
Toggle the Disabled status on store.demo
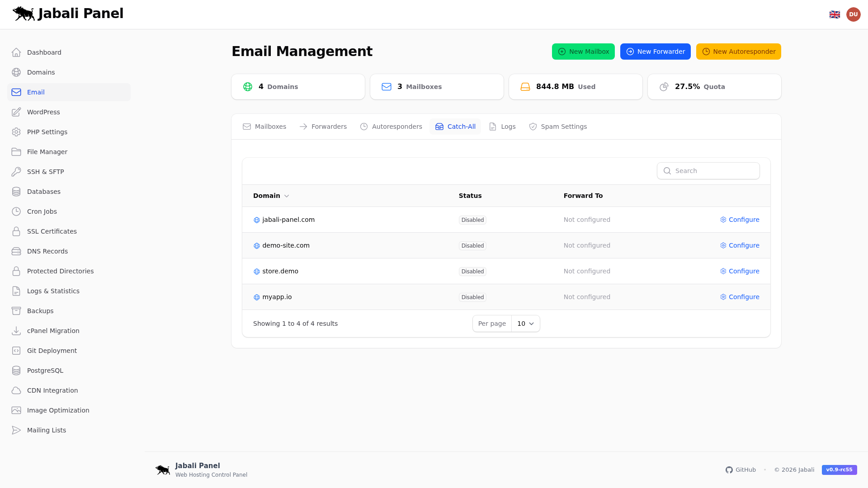pos(472,271)
